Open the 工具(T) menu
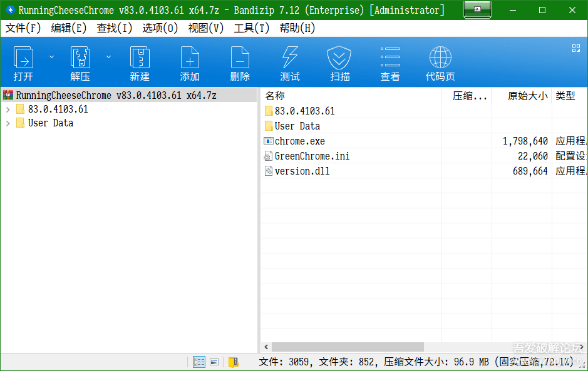Screen dimensions: 588x371 pos(252,28)
